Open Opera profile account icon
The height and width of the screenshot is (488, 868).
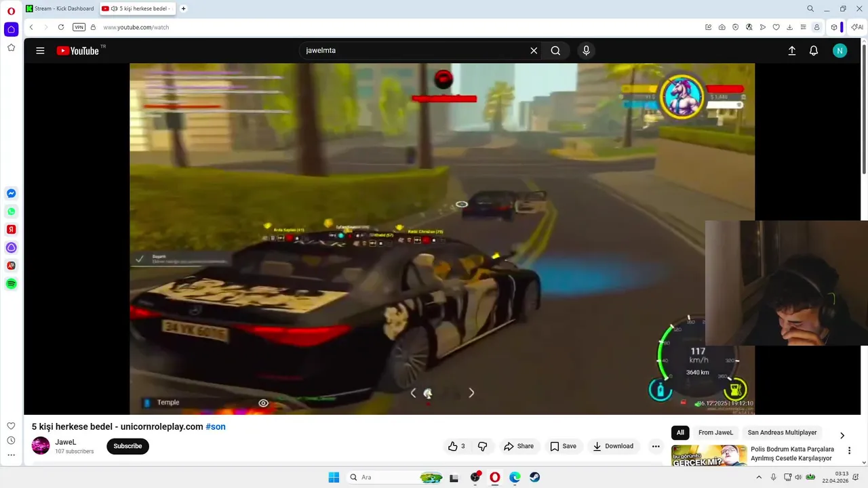click(816, 27)
